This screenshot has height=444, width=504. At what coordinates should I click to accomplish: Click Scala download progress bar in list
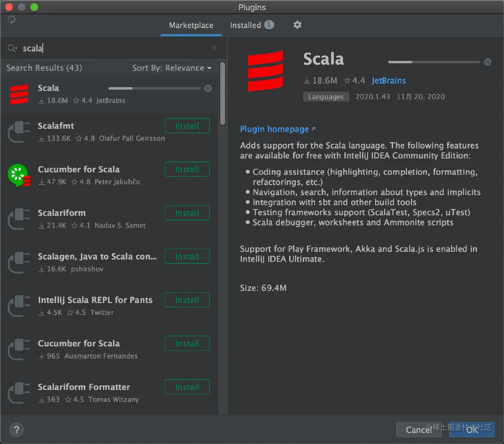click(154, 88)
